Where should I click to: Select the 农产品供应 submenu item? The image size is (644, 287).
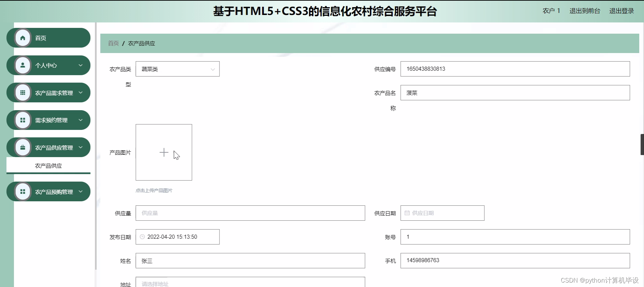(48, 166)
